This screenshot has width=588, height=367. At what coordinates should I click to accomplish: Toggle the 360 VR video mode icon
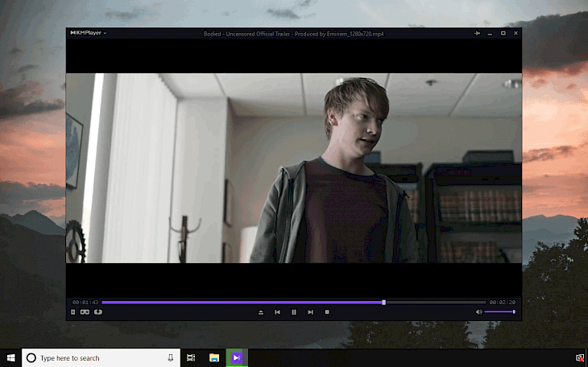click(x=98, y=312)
